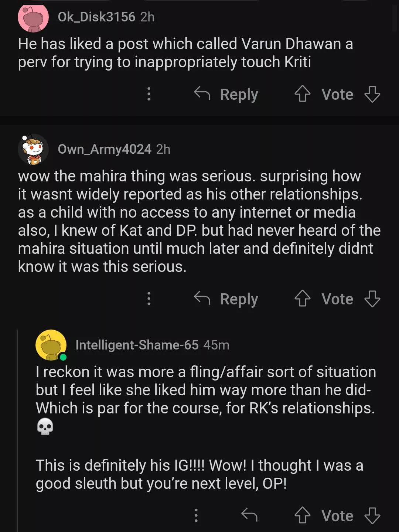Visit Ok_Disk3156 username profile
The height and width of the screenshot is (532, 399).
96,17
